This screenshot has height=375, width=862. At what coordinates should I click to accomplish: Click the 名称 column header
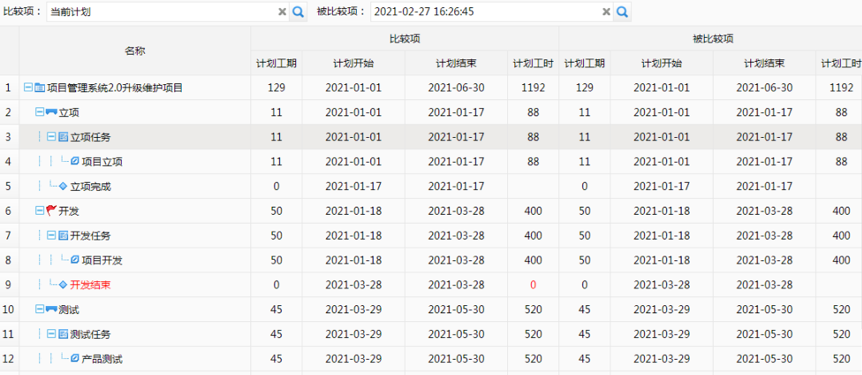(x=135, y=51)
